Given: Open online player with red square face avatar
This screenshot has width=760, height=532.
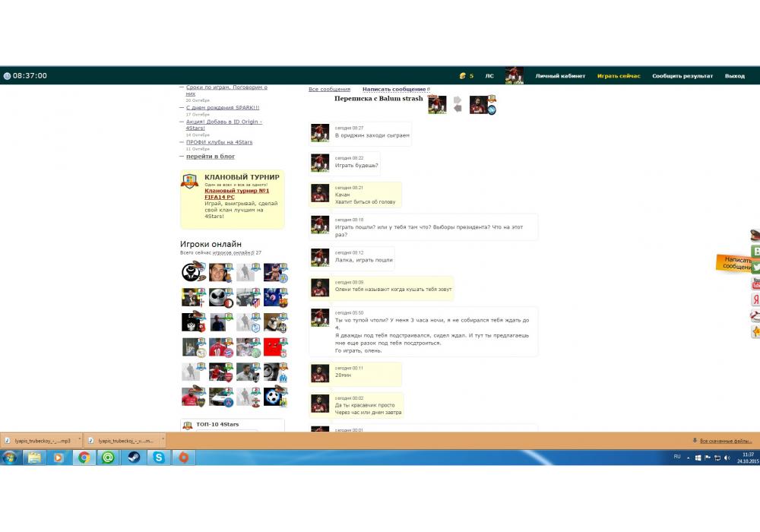Looking at the screenshot, I should (272, 347).
